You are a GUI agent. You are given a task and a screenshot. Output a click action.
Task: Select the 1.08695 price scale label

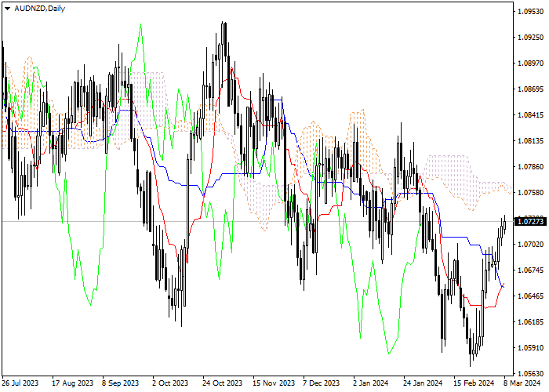[530, 89]
